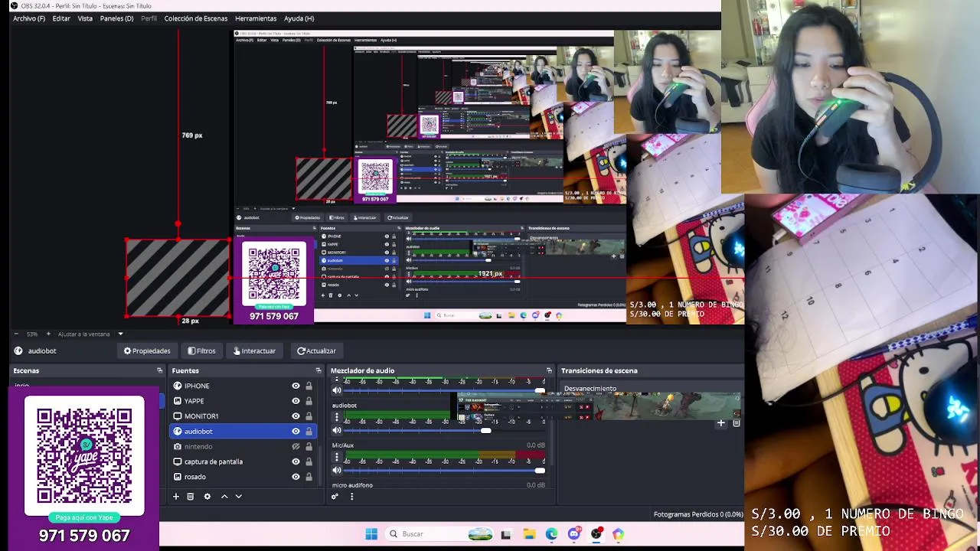This screenshot has width=980, height=551.
Task: Toggle visibility of rosado source
Action: click(x=296, y=477)
